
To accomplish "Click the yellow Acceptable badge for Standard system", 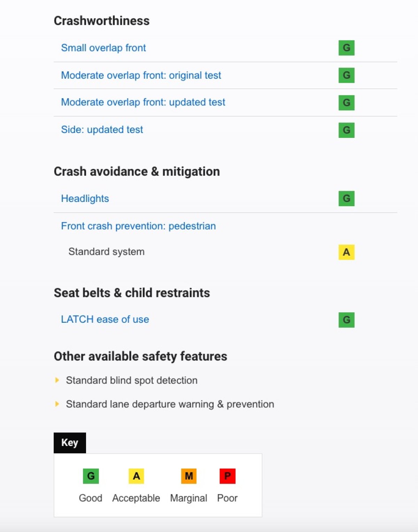I will (346, 252).
